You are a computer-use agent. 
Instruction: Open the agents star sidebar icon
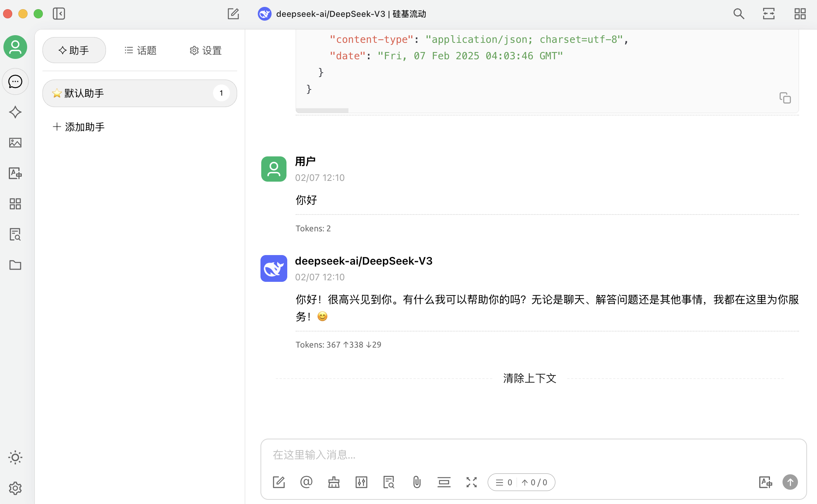[x=15, y=112]
